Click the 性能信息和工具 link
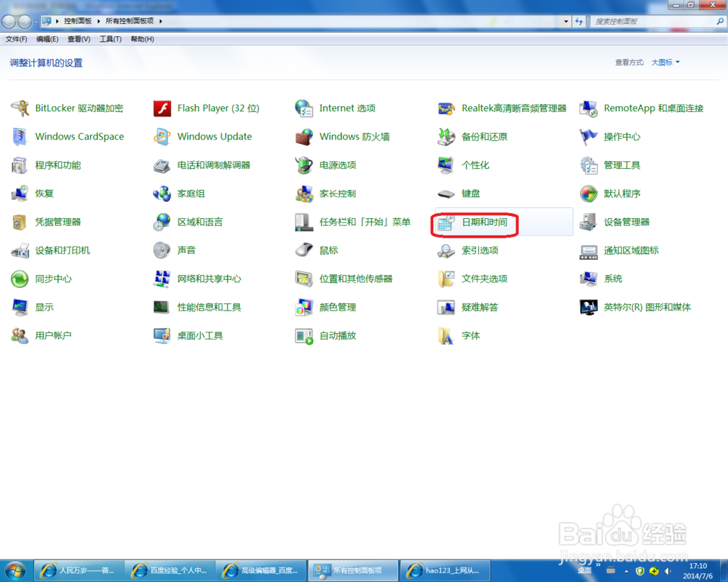 [209, 307]
